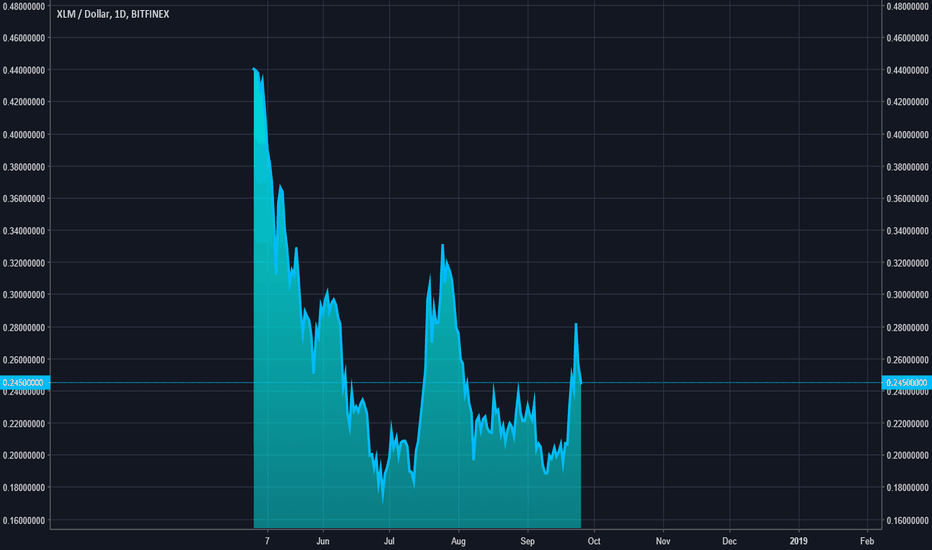Click 0.30000000 on the right price axis
Viewport: 932px width, 550px height.
pyautogui.click(x=907, y=295)
